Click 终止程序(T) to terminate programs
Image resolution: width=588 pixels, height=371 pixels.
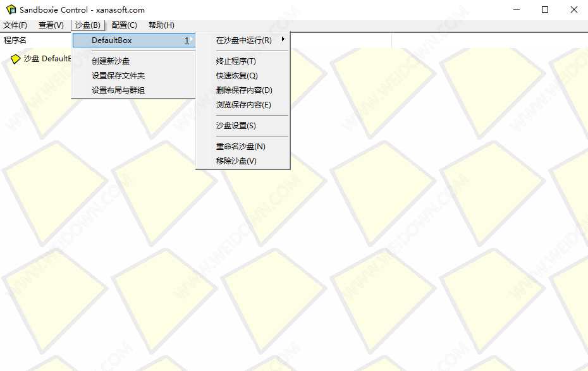[236, 61]
